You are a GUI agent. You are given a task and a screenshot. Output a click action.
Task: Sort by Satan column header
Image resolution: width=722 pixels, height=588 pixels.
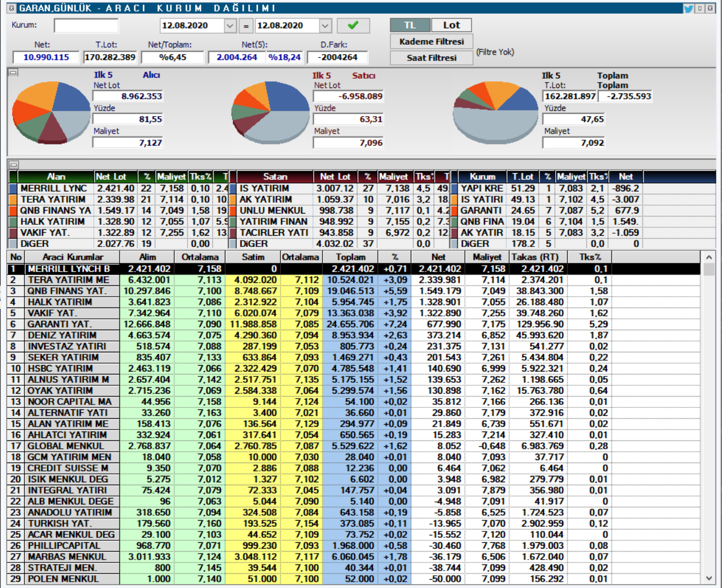275,177
